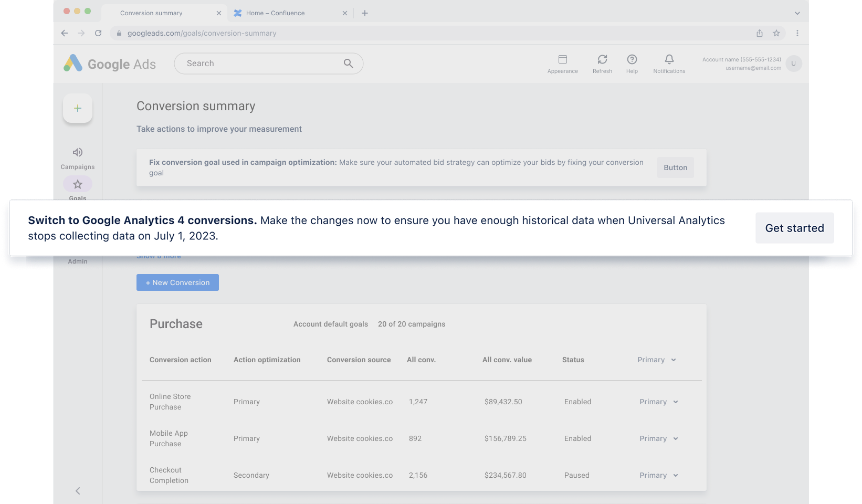Click the browser forward arrow
The image size is (862, 504).
click(81, 33)
